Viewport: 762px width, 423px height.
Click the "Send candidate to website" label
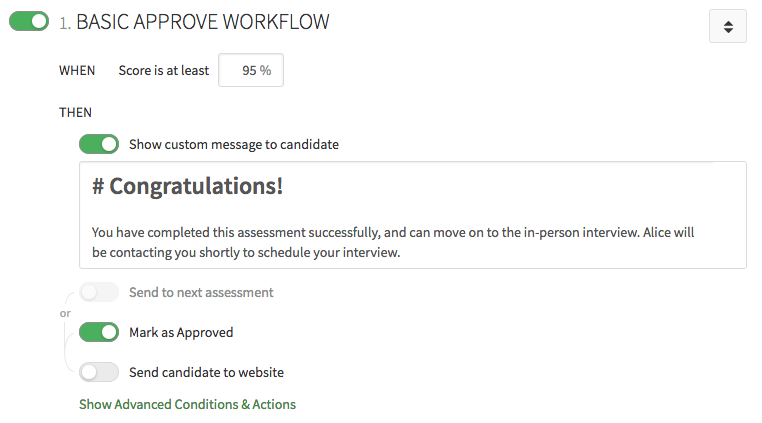click(x=206, y=372)
